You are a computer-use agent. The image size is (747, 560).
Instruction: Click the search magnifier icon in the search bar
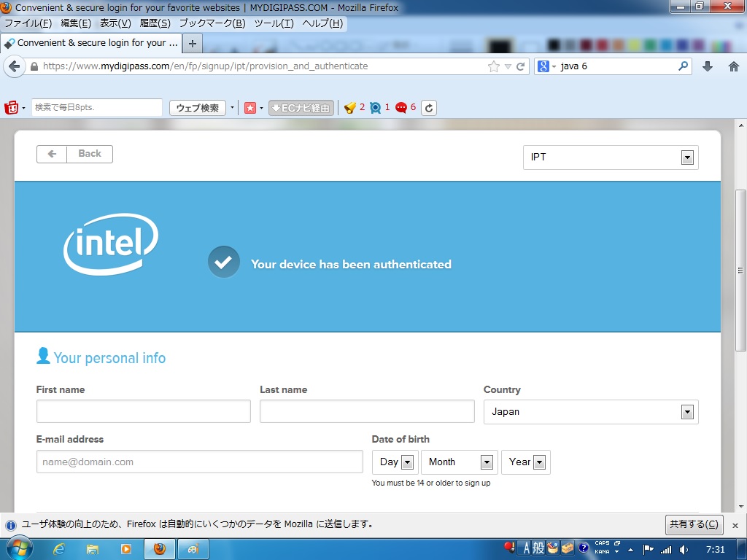click(x=683, y=66)
